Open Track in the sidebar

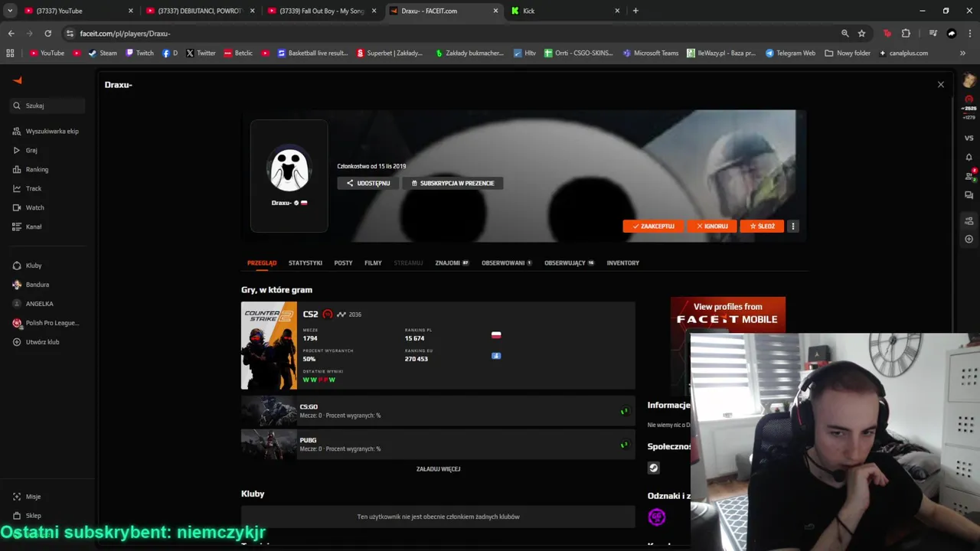[28, 188]
